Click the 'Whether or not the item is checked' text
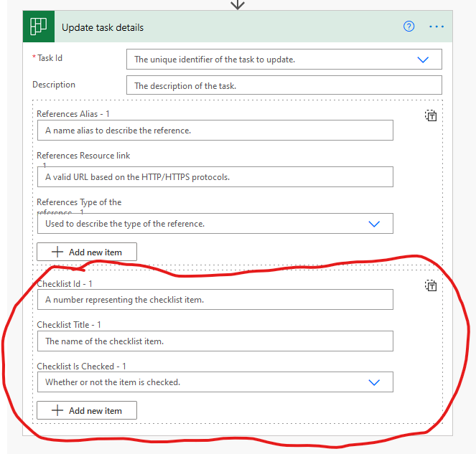The width and height of the screenshot is (476, 454). (x=113, y=382)
